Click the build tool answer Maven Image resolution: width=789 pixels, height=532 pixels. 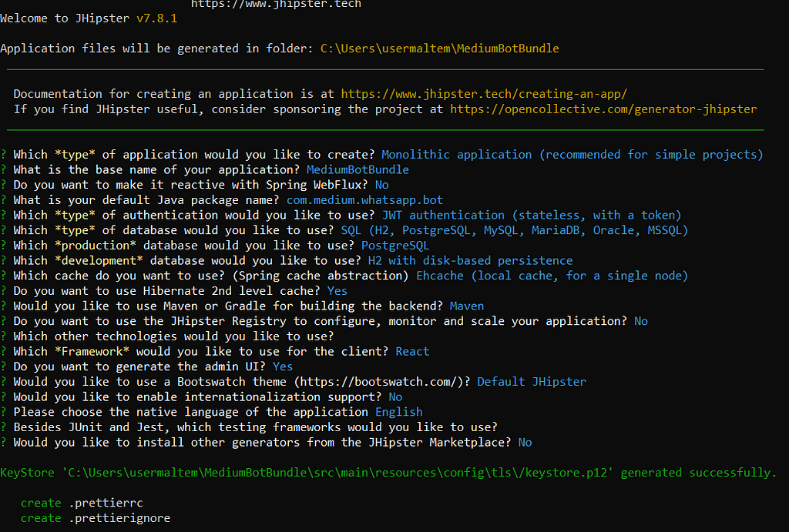[x=466, y=306]
